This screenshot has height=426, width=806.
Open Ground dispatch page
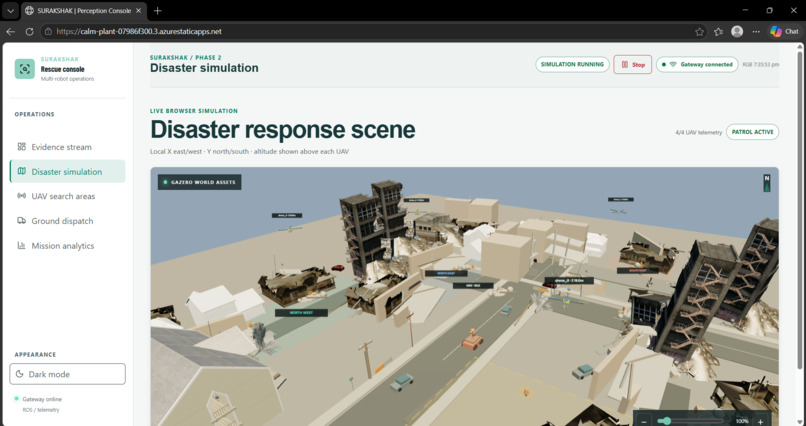67,220
